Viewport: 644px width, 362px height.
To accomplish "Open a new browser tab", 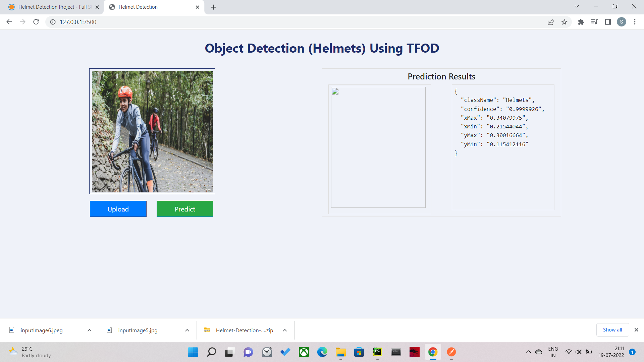I will 213,7.
